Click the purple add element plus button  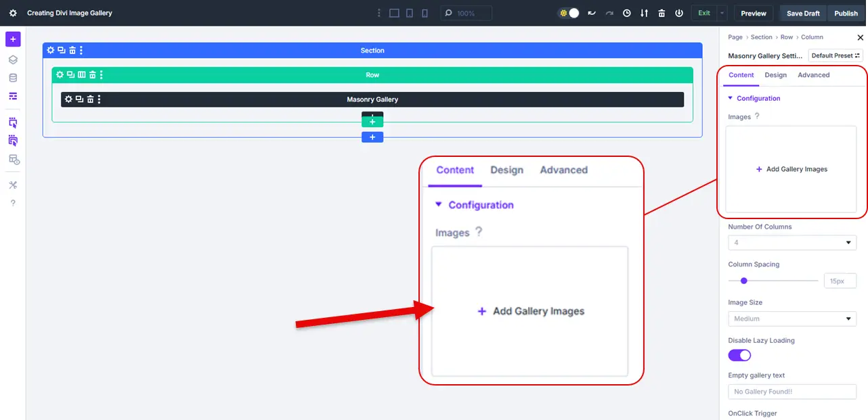pos(13,39)
